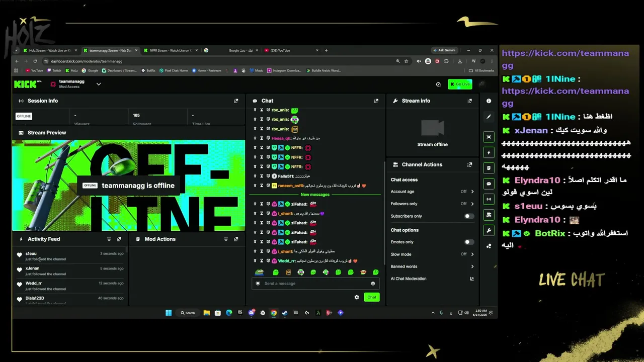644x362 pixels.
Task: Click the OFFLINE status badge in Session Info
Action: [x=24, y=116]
